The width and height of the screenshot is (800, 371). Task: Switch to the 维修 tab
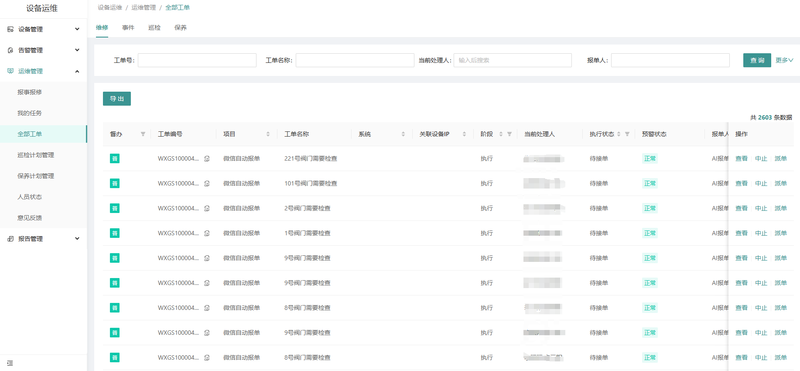pyautogui.click(x=102, y=28)
